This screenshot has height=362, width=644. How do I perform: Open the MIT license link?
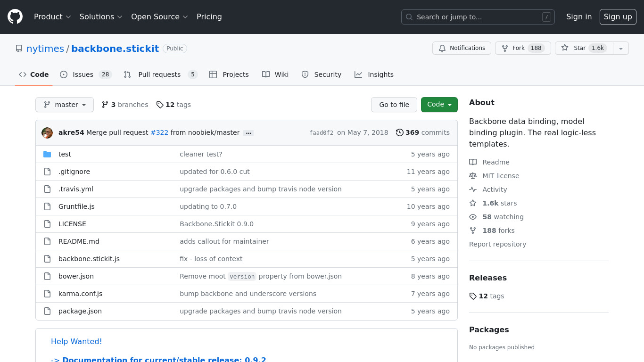tap(494, 176)
